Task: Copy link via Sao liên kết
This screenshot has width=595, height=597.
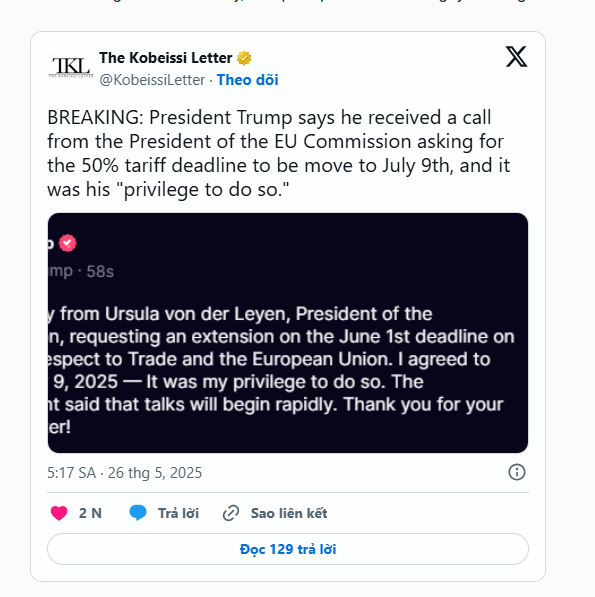Action: 289,513
